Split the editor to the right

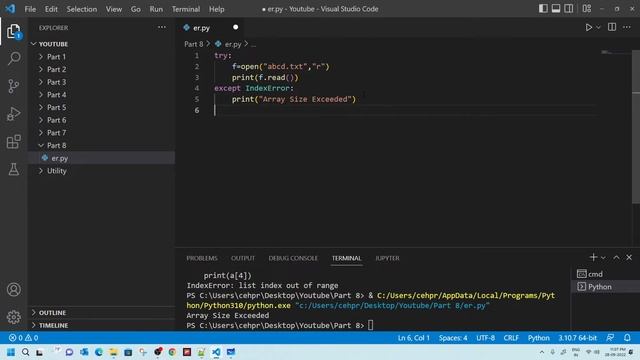612,27
